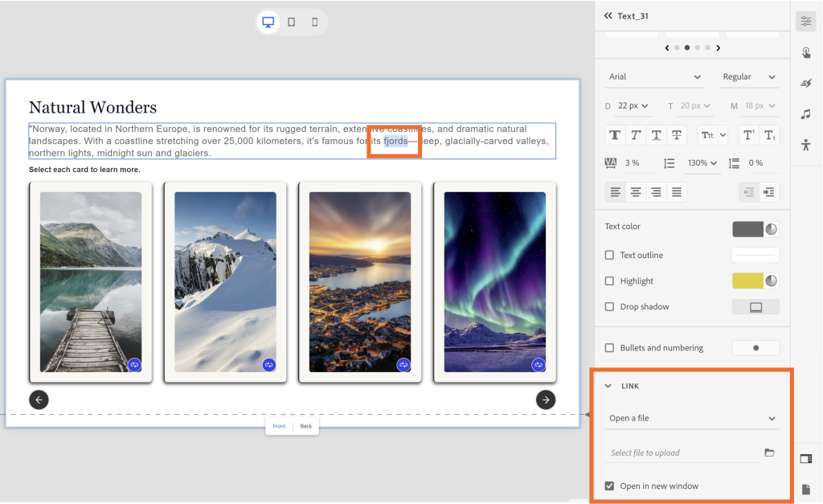The height and width of the screenshot is (504, 823).
Task: Uncheck Open in new window
Action: tap(608, 486)
